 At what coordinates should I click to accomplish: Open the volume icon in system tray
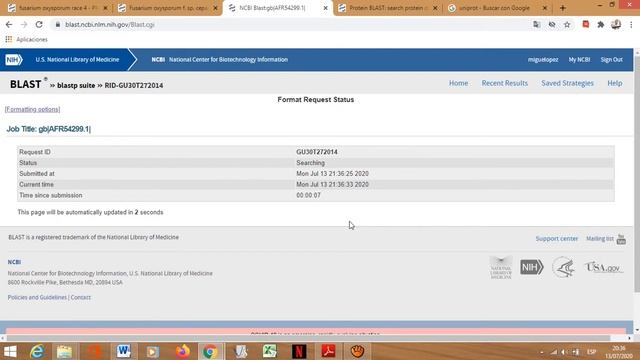coord(563,352)
